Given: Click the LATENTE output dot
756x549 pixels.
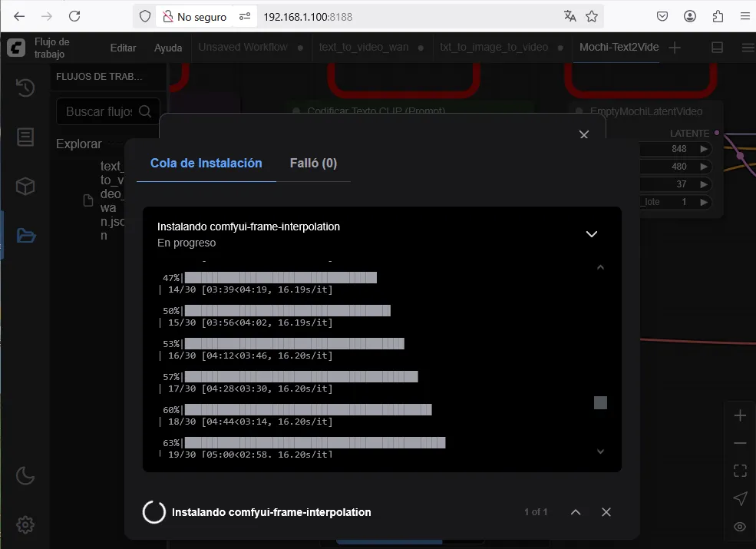Looking at the screenshot, I should pyautogui.click(x=717, y=132).
